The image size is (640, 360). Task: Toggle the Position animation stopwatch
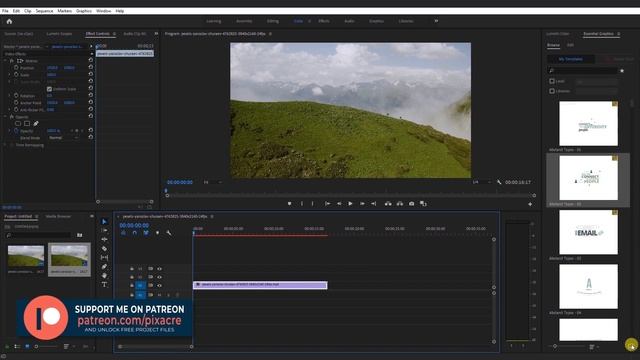16,67
